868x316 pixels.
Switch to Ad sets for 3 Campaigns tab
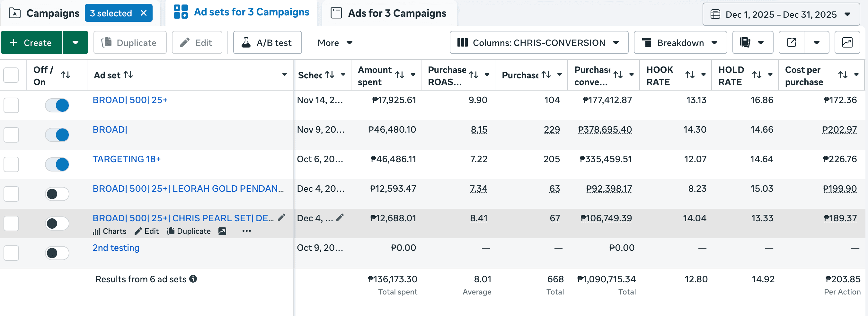click(x=241, y=12)
